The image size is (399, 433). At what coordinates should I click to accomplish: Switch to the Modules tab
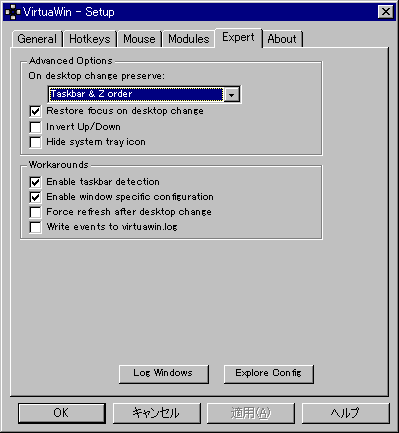[189, 39]
